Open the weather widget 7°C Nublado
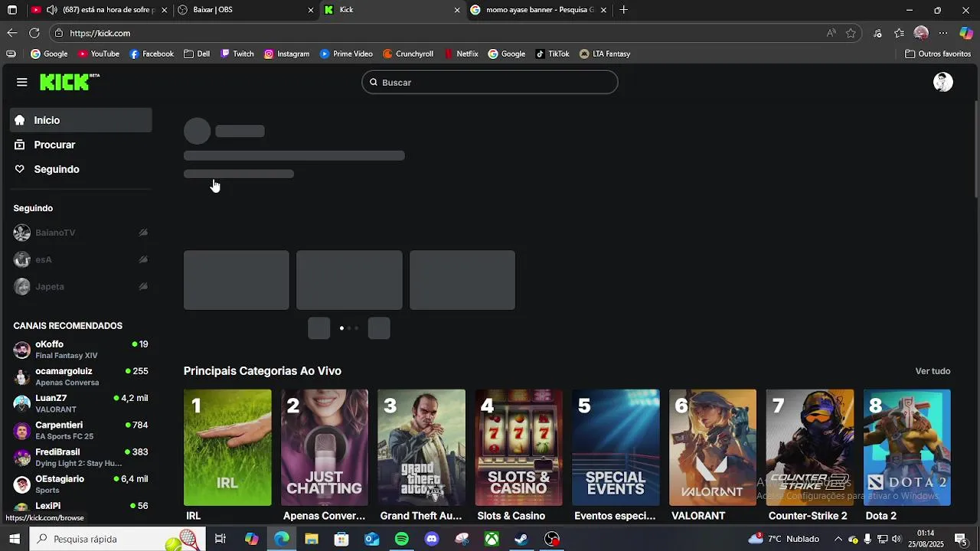The height and width of the screenshot is (551, 980). [x=784, y=539]
